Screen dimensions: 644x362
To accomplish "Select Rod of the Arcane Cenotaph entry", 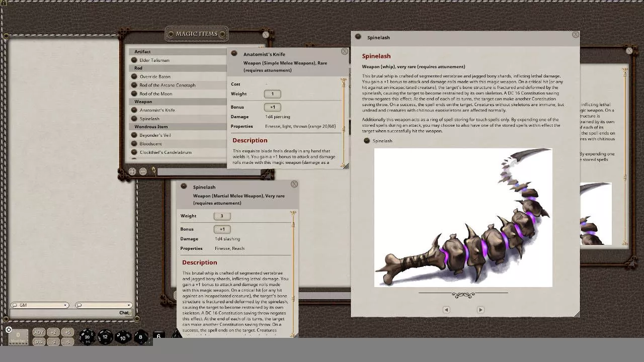I will pyautogui.click(x=168, y=85).
